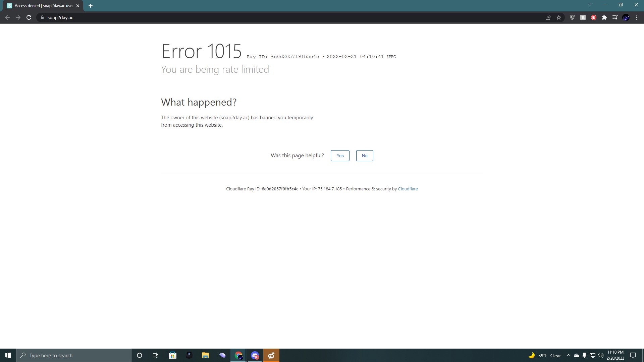Open Discord from the taskbar

coord(255,355)
